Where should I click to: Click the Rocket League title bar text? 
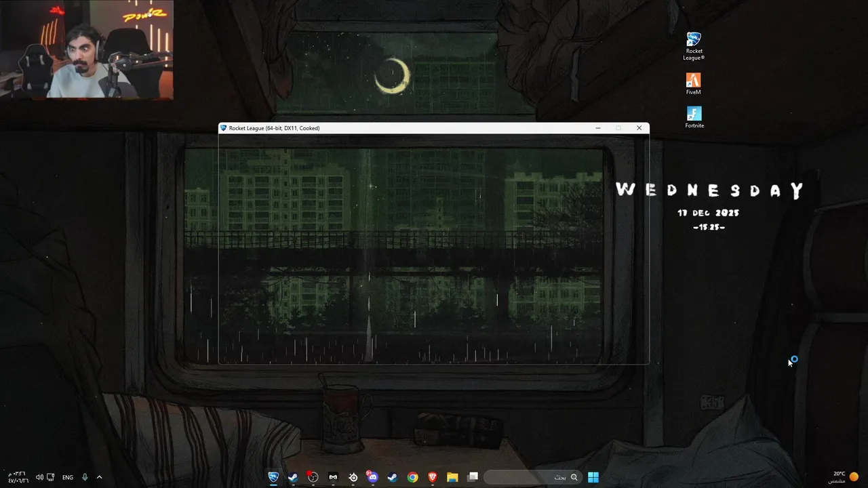274,128
